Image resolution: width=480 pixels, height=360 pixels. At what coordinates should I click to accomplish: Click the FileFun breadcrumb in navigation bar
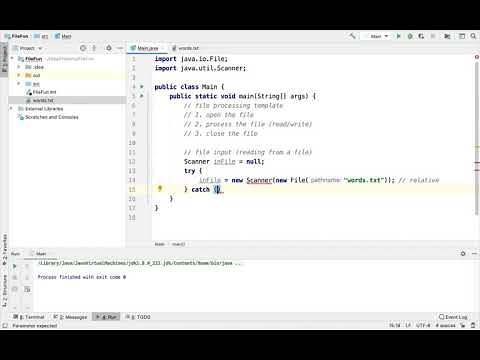pyautogui.click(x=17, y=36)
